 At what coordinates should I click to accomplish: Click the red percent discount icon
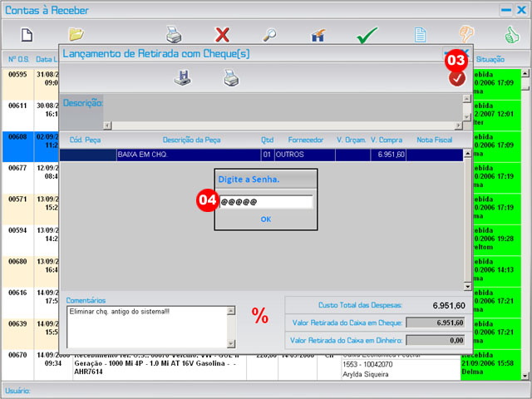tap(260, 316)
